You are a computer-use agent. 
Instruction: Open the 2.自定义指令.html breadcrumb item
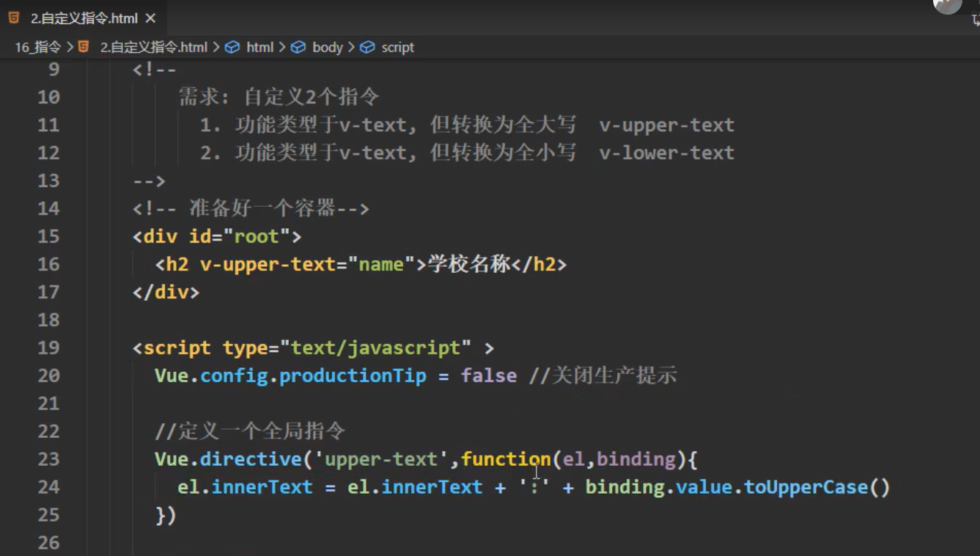tap(154, 47)
